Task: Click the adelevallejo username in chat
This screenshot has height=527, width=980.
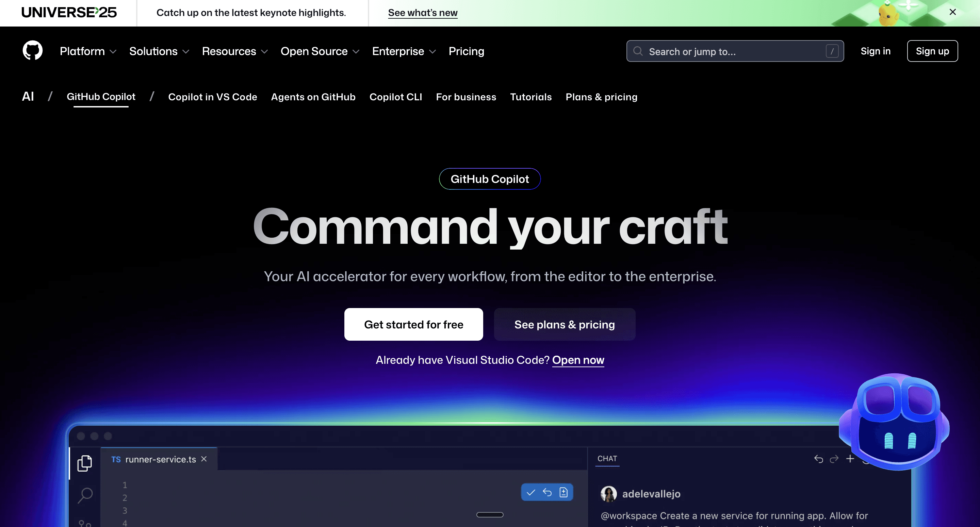Action: (651, 494)
